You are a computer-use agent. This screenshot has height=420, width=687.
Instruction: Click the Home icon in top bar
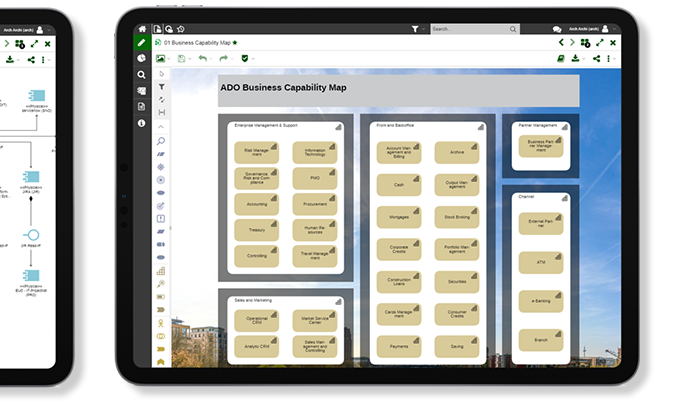[141, 29]
